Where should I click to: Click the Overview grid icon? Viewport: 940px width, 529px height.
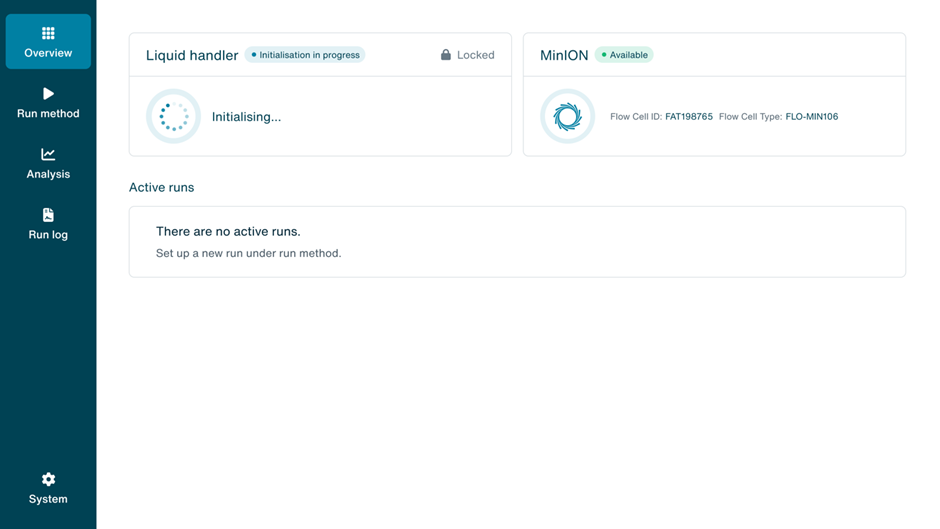(x=48, y=33)
